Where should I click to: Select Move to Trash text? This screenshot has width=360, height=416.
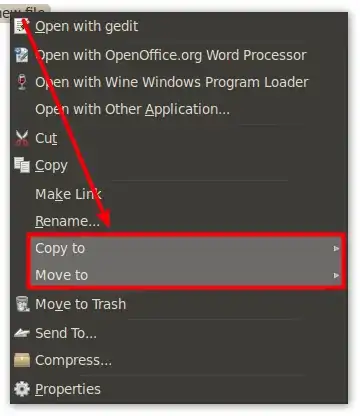pos(81,304)
